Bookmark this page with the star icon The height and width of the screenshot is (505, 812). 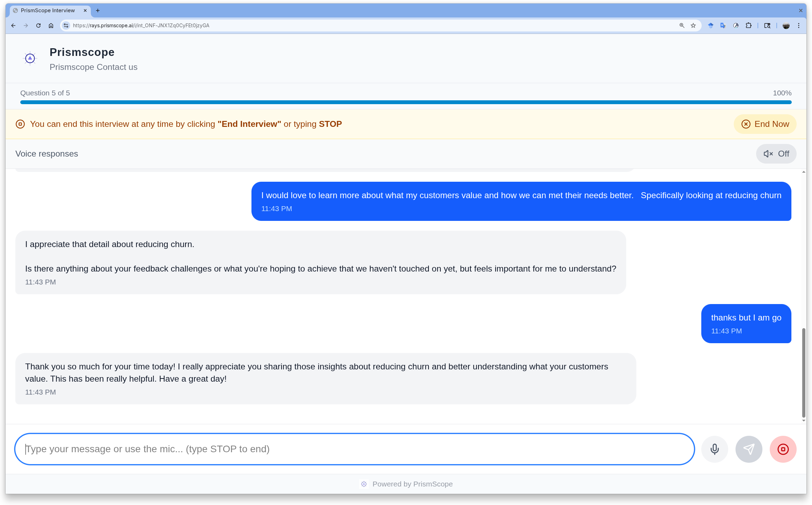coord(694,26)
